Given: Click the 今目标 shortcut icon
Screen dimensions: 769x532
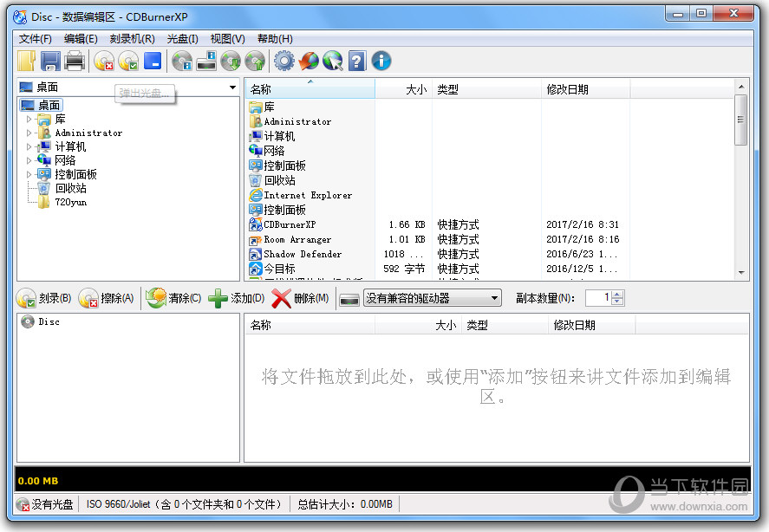Looking at the screenshot, I should pos(256,269).
